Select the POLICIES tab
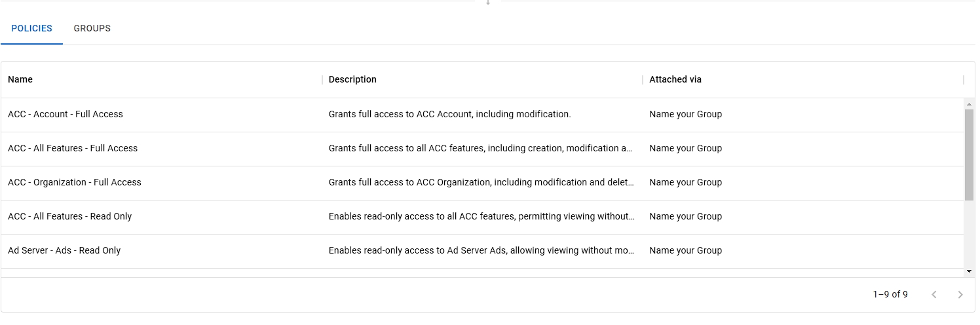This screenshot has height=325, width=980. coord(31,29)
